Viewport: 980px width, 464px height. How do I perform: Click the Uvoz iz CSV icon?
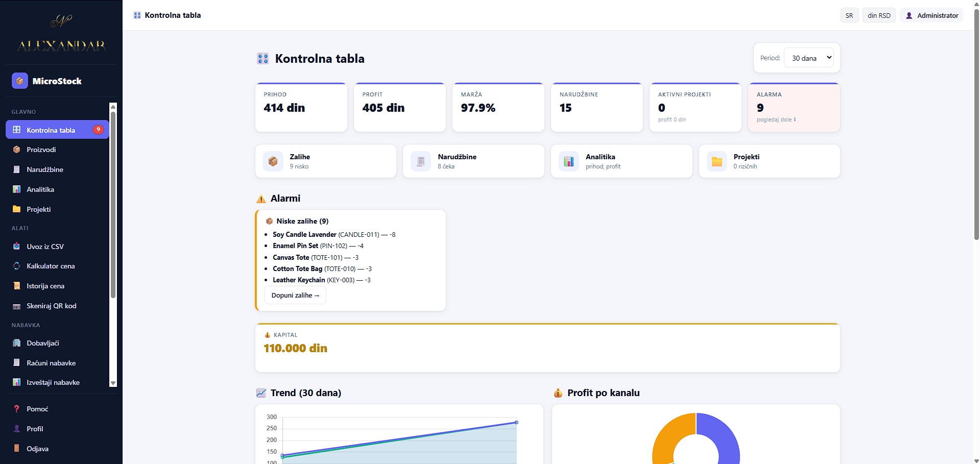[x=17, y=247]
